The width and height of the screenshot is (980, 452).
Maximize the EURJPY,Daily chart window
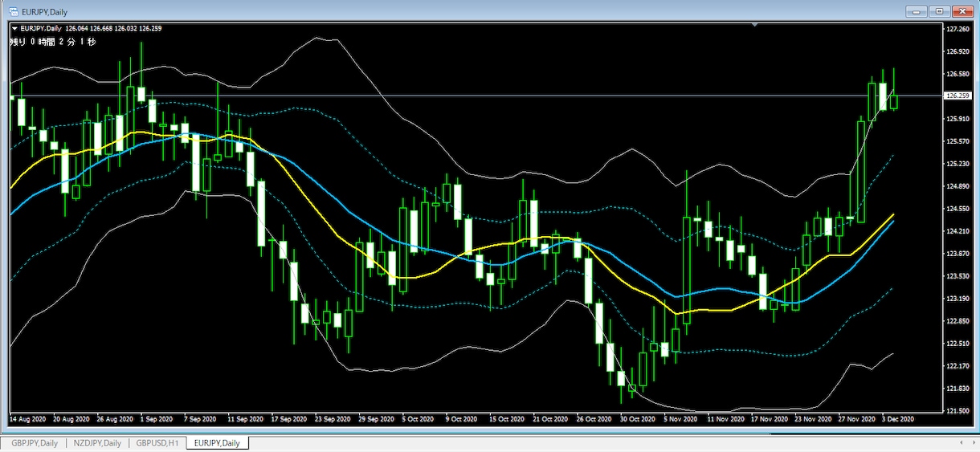pos(940,11)
